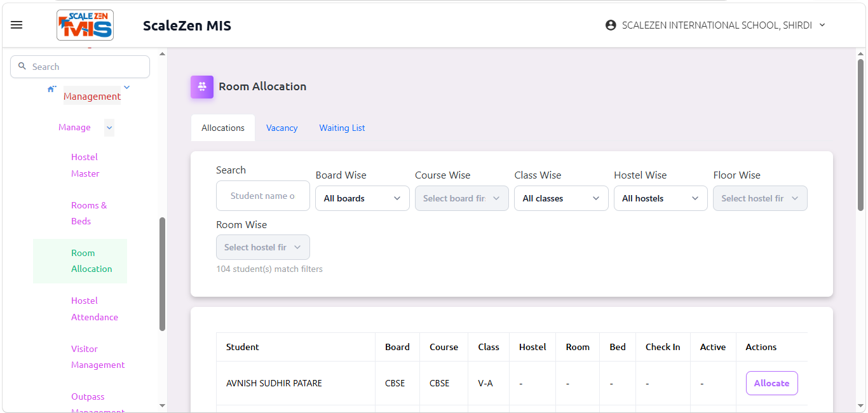Click the Room Allocation purple header icon

[202, 86]
